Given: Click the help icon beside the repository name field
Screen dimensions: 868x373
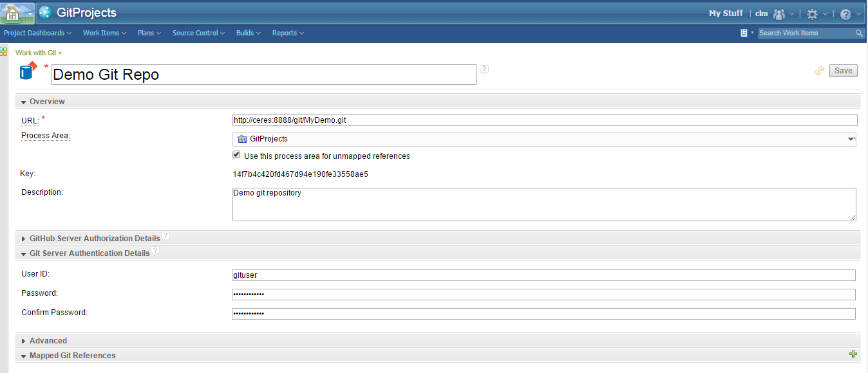Looking at the screenshot, I should tap(484, 69).
